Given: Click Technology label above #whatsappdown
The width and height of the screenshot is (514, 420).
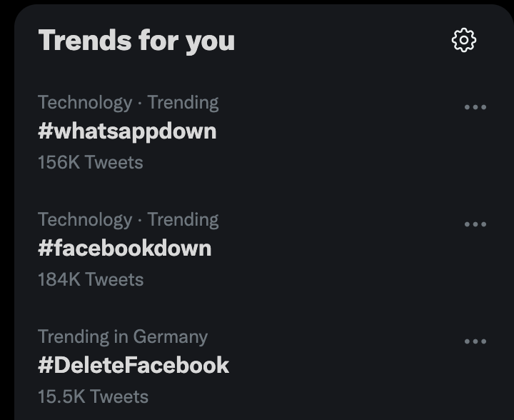Looking at the screenshot, I should (x=85, y=103).
